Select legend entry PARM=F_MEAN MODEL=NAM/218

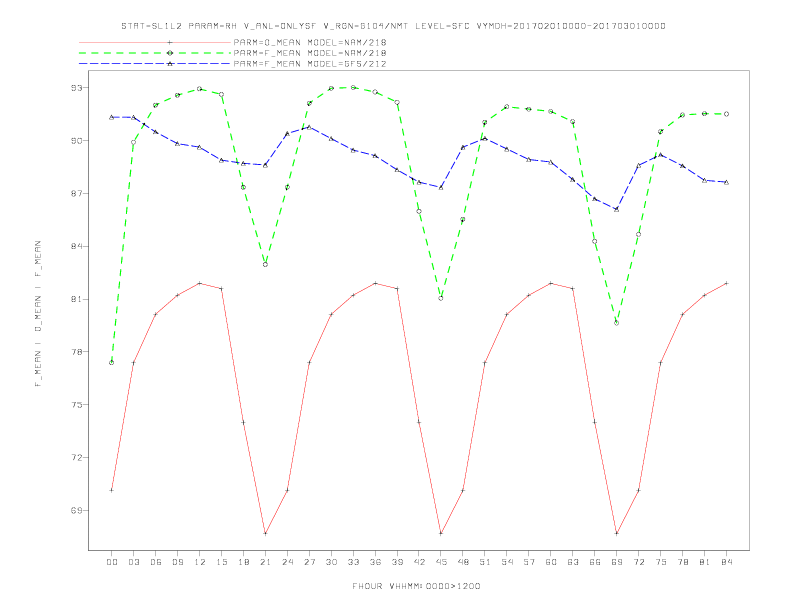tap(310, 53)
